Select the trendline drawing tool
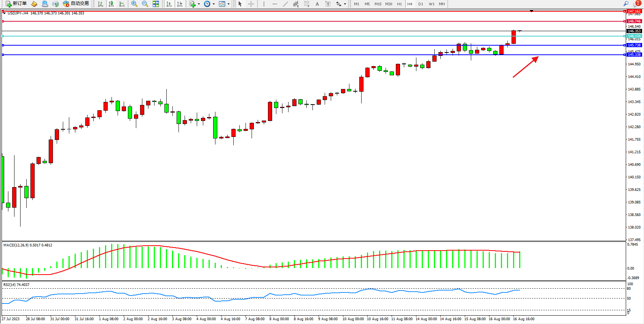This screenshot has width=644, height=324. [x=285, y=4]
